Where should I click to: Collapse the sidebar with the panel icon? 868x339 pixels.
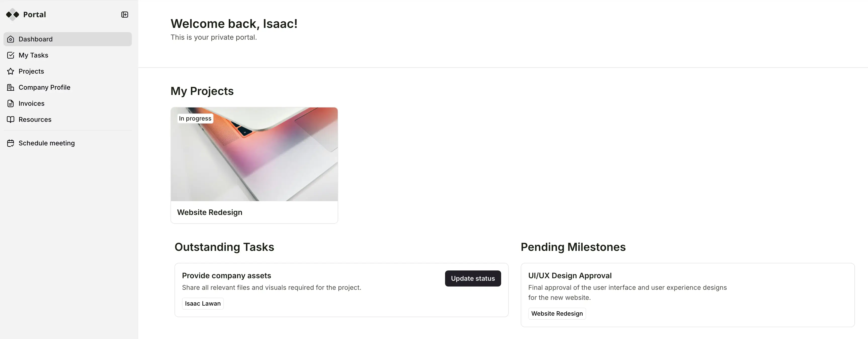pyautogui.click(x=124, y=15)
